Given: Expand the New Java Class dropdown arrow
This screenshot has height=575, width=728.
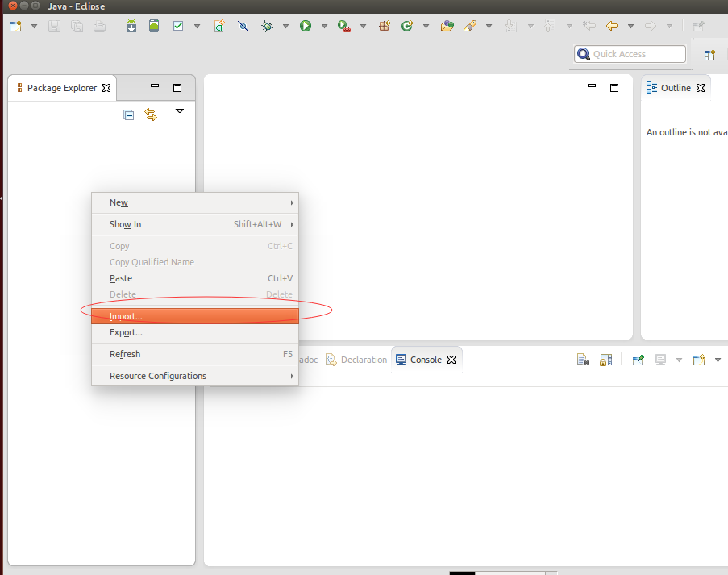Looking at the screenshot, I should click(x=426, y=27).
